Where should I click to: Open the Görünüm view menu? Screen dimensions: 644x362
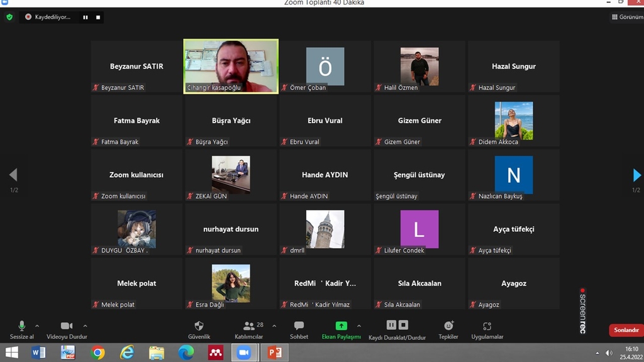pyautogui.click(x=627, y=17)
